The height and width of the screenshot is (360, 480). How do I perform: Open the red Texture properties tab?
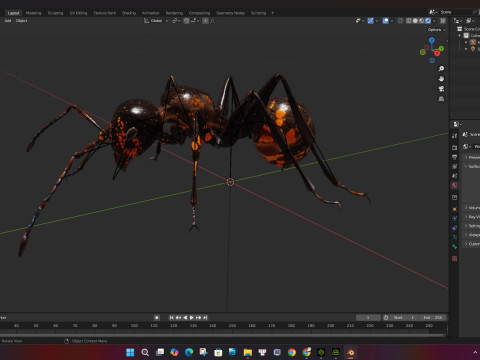click(x=454, y=259)
